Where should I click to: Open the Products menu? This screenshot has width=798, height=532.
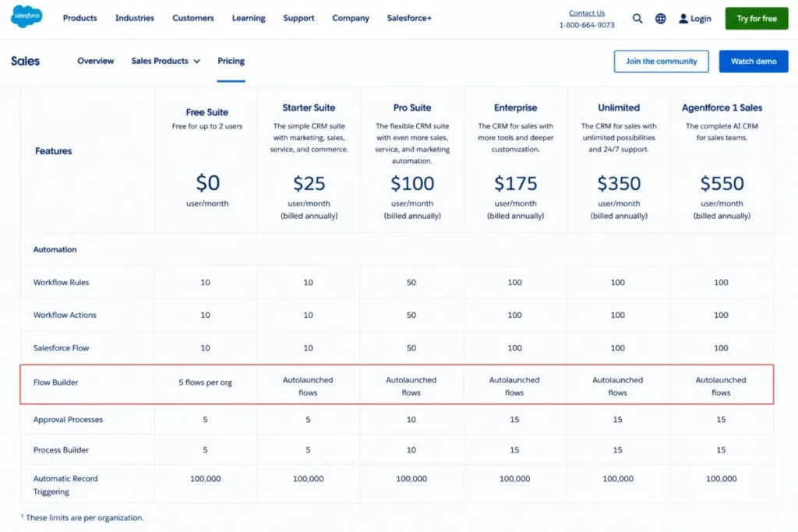point(80,18)
